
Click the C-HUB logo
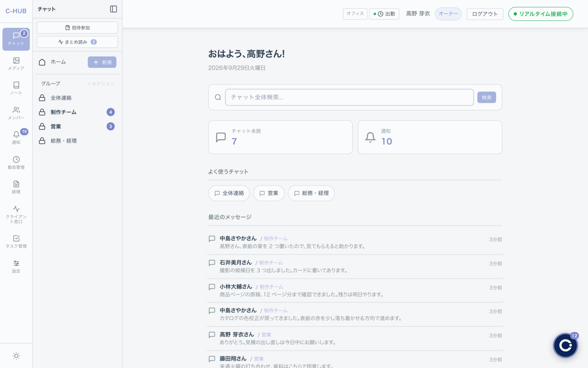pos(16,11)
